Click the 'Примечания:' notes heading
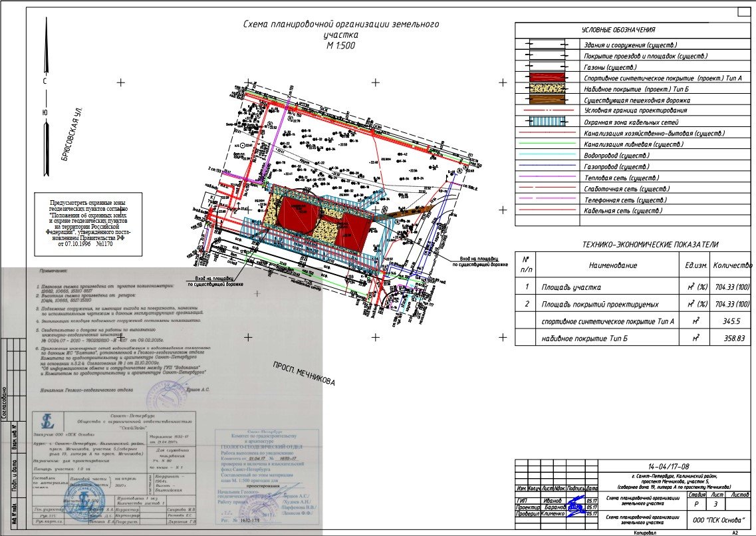The width and height of the screenshot is (756, 536). coord(53,272)
